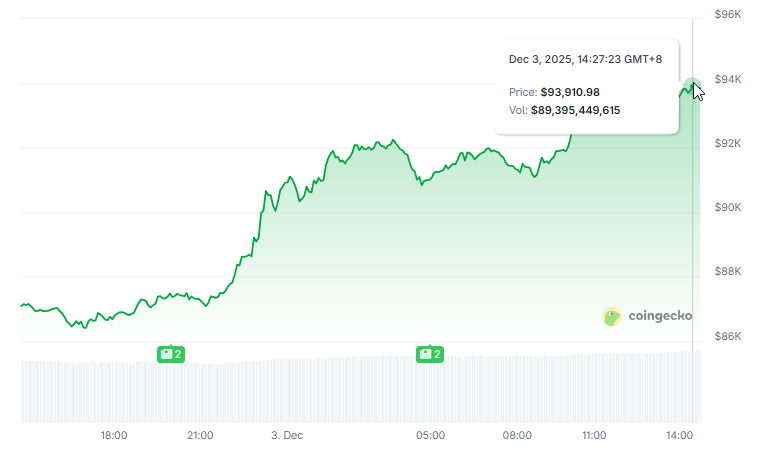This screenshot has width=769, height=461.
Task: Select the $86K price axis label
Action: click(x=727, y=335)
